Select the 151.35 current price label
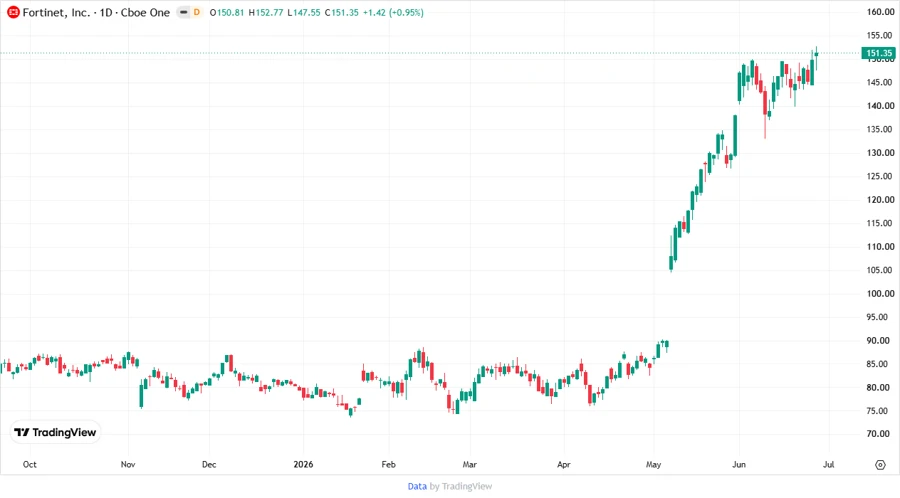900x498 pixels. (x=878, y=53)
